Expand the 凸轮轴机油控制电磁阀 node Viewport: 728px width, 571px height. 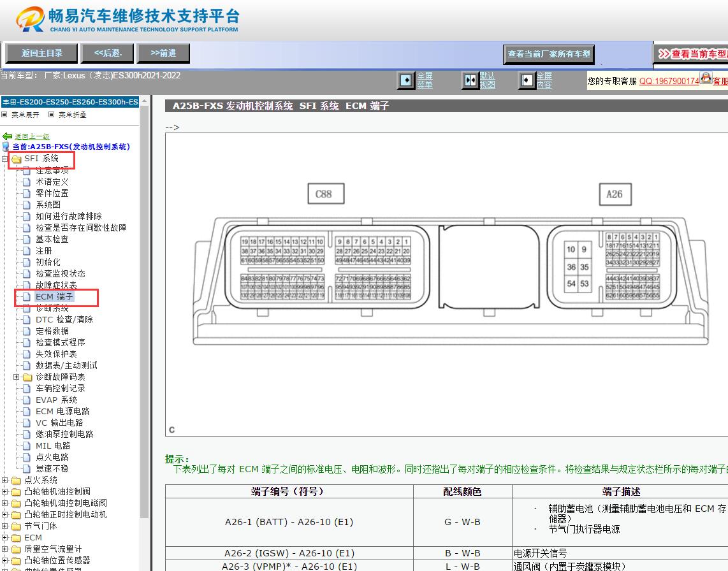4,503
